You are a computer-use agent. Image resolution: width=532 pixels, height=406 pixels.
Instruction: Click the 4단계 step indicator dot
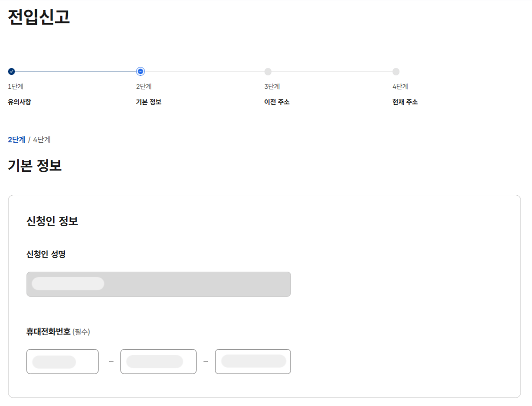coord(396,71)
